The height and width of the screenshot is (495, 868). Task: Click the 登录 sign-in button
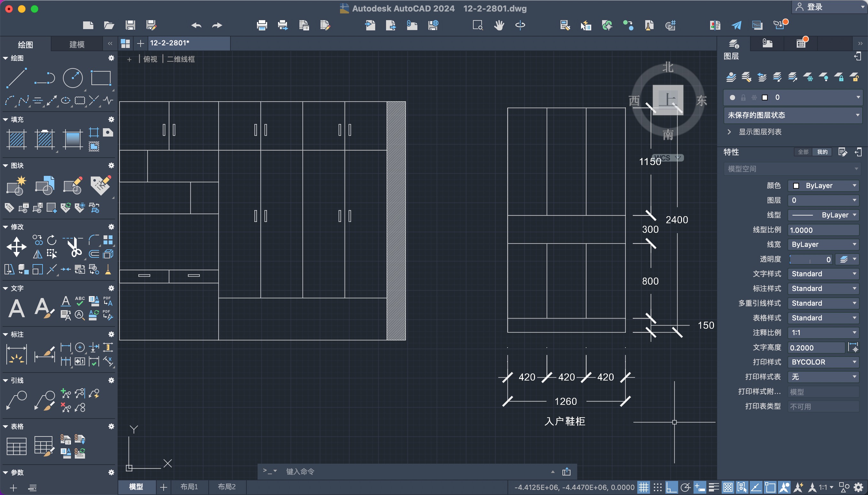pos(814,7)
